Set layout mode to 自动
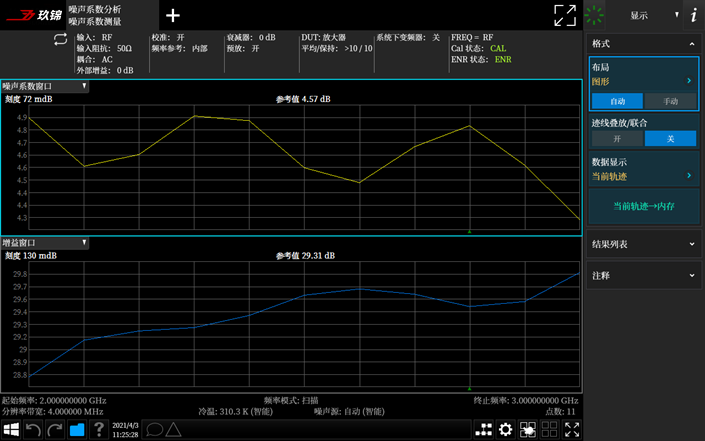Image resolution: width=705 pixels, height=441 pixels. [617, 101]
